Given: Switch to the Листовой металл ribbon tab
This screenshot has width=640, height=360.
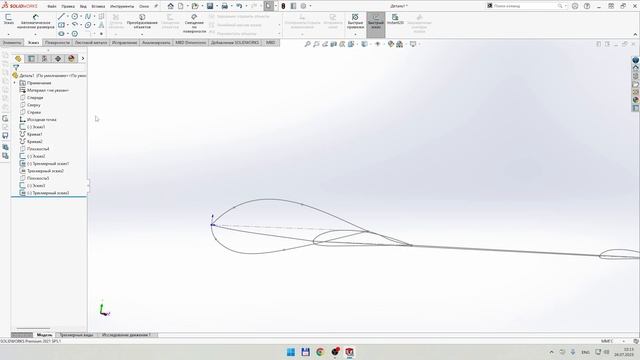Looking at the screenshot, I should [x=91, y=42].
